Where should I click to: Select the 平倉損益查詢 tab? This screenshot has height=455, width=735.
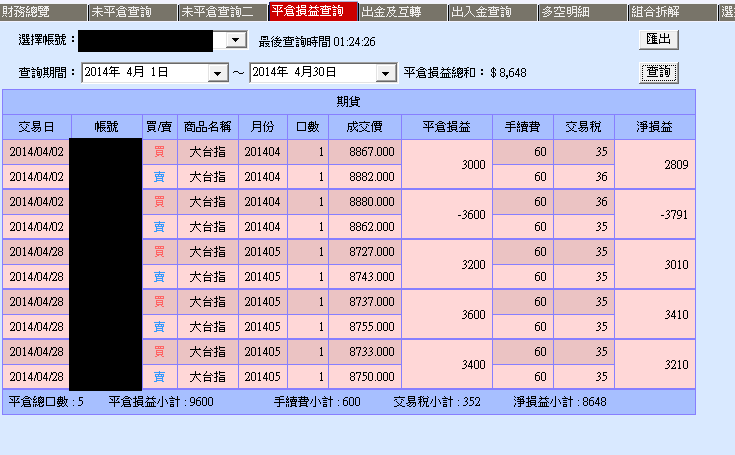(x=313, y=11)
